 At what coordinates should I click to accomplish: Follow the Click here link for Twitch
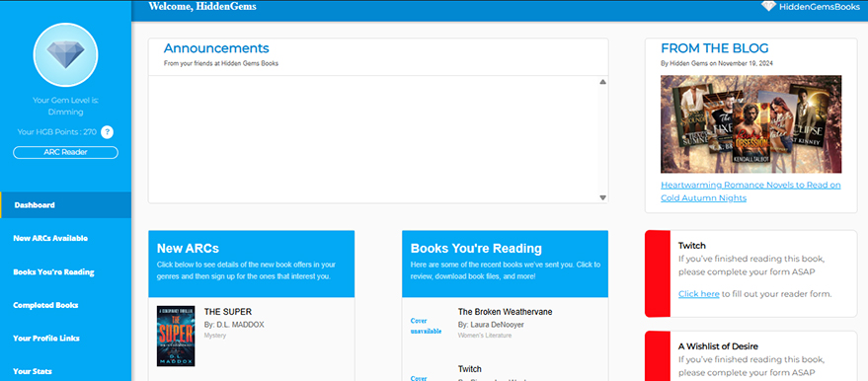[698, 293]
